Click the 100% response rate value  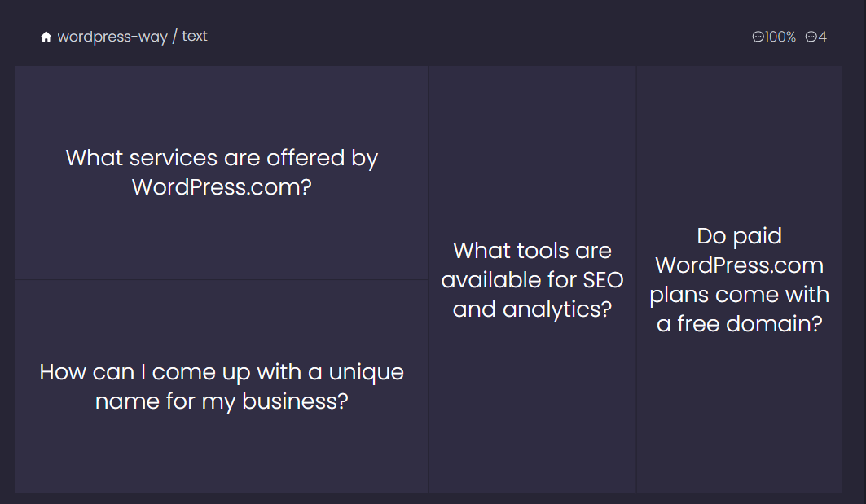tap(780, 37)
